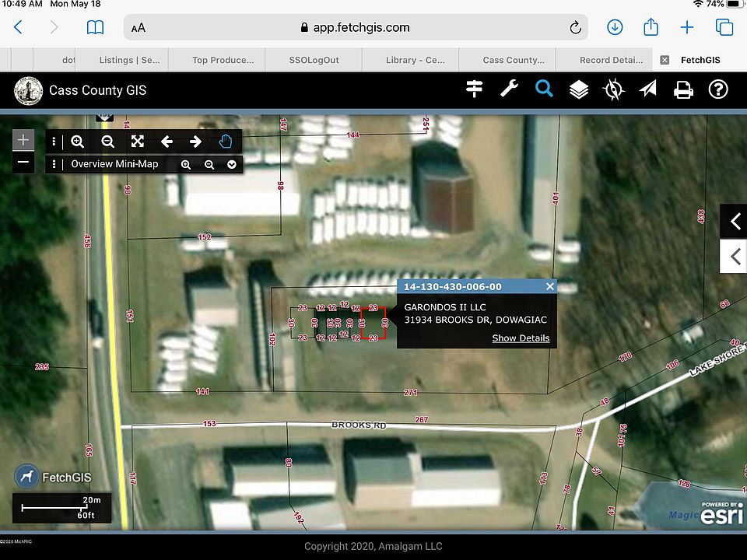Image resolution: width=747 pixels, height=560 pixels.
Task: Switch to the Listings tab
Action: tap(130, 60)
